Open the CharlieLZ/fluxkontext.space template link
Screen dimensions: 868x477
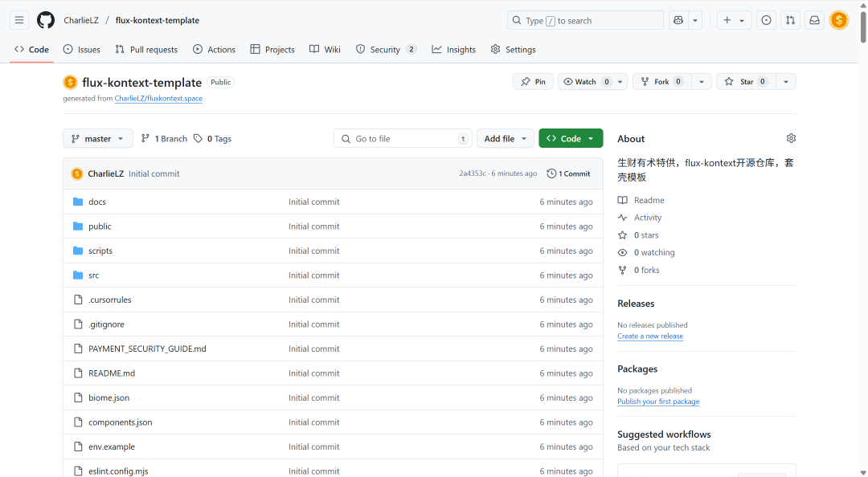tap(158, 99)
